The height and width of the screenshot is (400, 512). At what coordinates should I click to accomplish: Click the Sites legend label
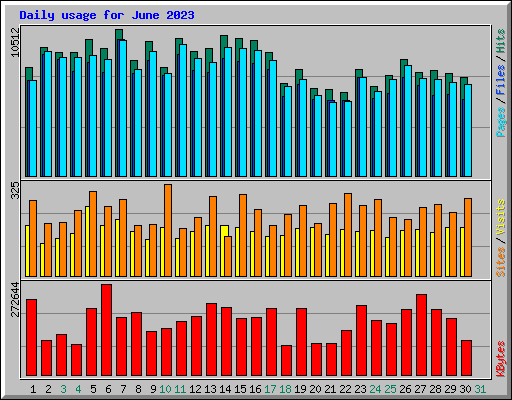coord(501,262)
